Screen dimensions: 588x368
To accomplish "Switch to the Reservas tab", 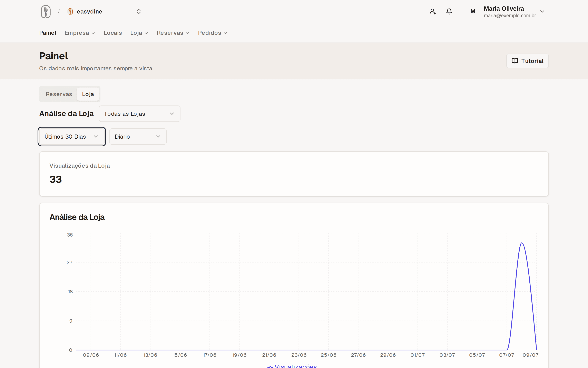I will 59,94.
